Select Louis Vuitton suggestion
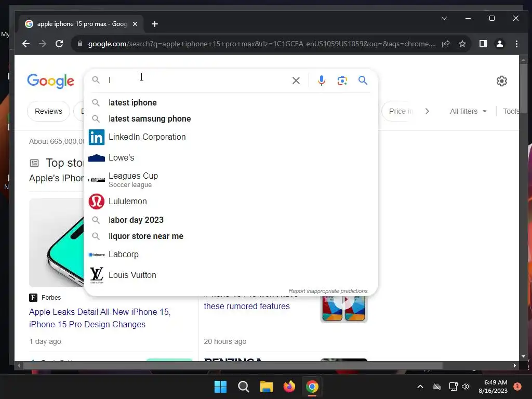 231,275
